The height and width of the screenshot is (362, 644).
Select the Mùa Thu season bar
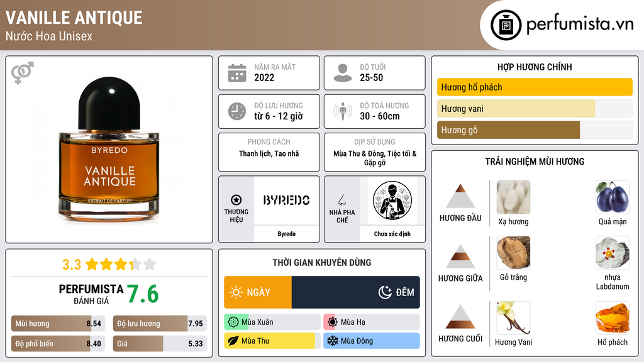coord(272,341)
